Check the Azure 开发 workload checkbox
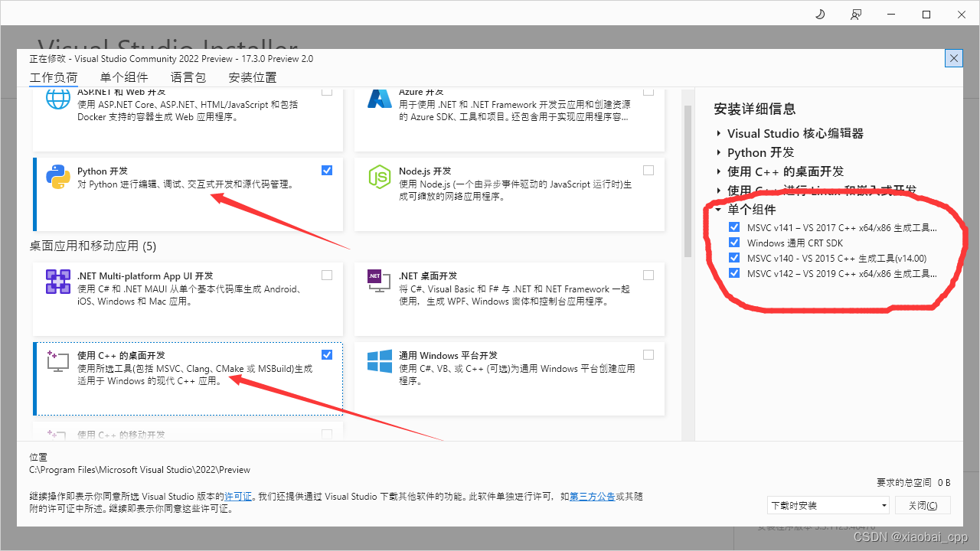The width and height of the screenshot is (980, 551). (x=648, y=91)
